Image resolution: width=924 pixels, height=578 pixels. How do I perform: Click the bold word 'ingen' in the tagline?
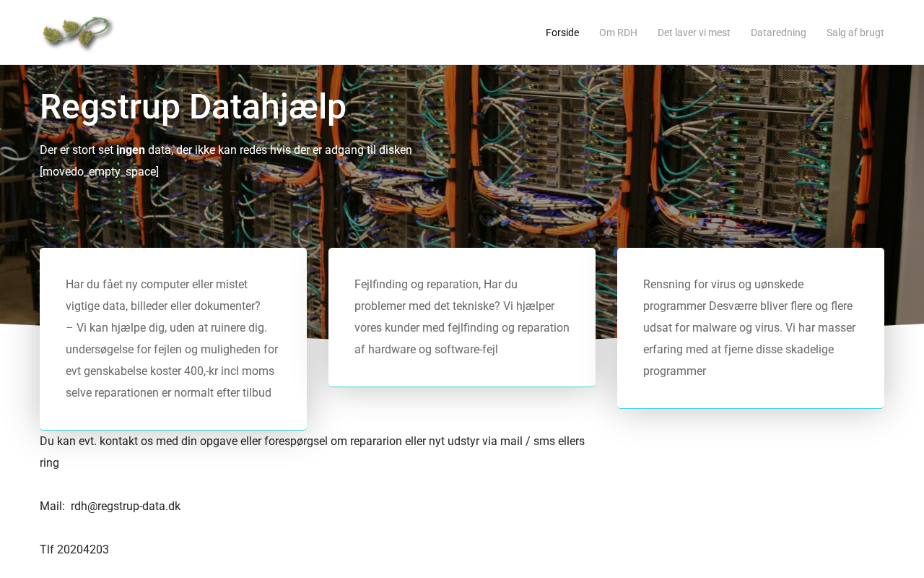(131, 150)
